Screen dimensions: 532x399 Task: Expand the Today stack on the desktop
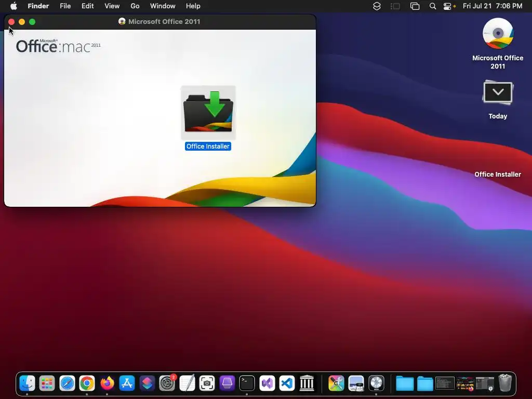point(498,92)
